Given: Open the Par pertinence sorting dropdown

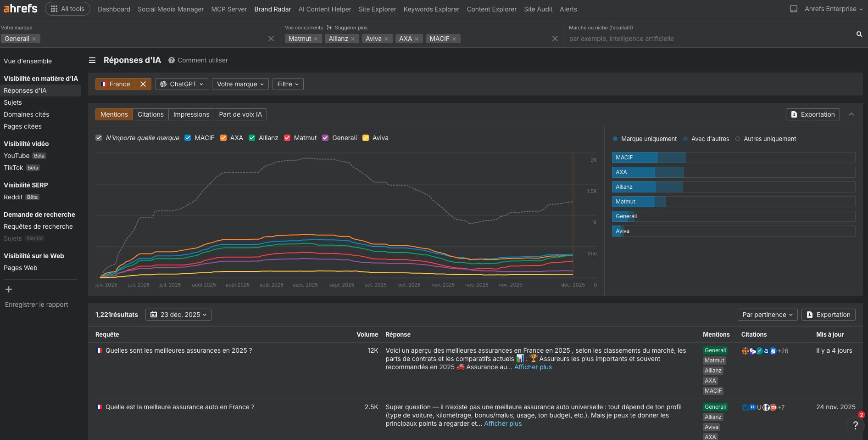Looking at the screenshot, I should [767, 315].
